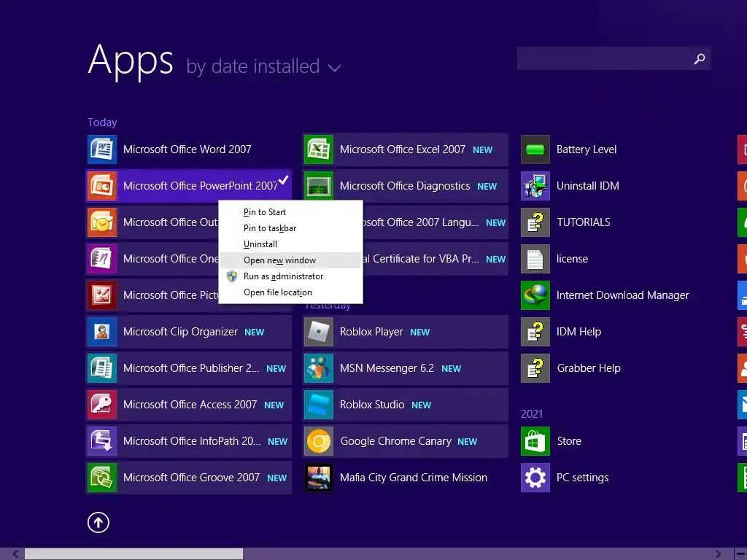
Task: Select Open file location menu entry
Action: pos(290,292)
